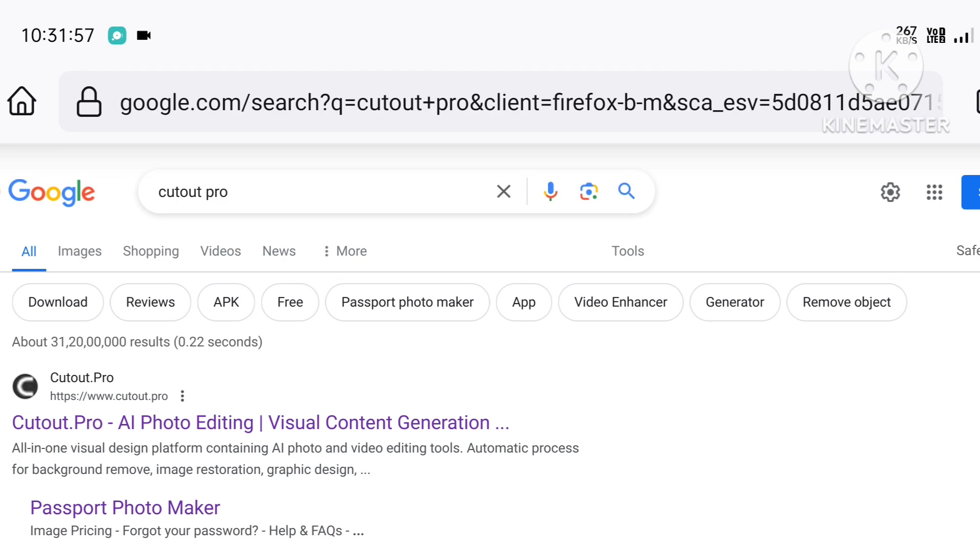Select the App filter chip
This screenshot has height=551, width=980.
[x=524, y=302]
